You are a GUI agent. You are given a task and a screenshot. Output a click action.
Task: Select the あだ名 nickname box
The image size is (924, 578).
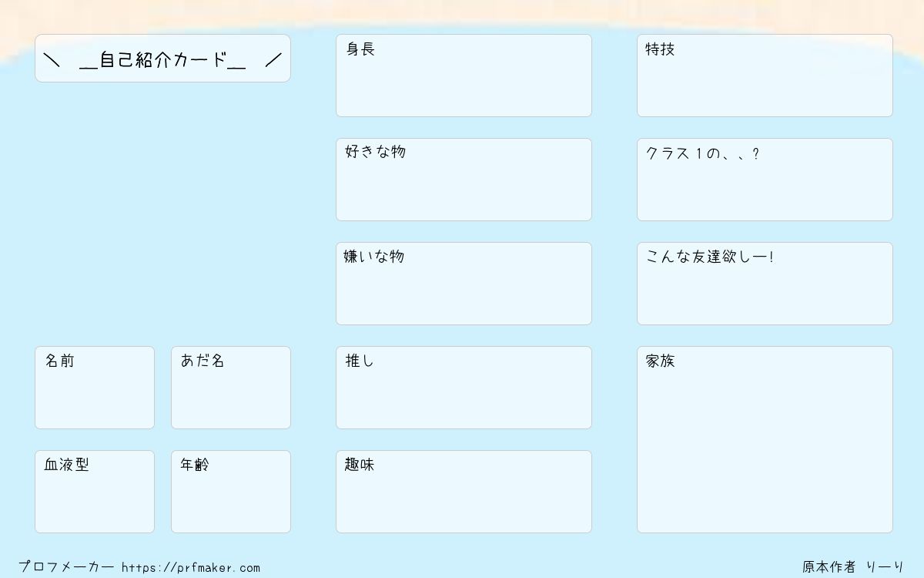coord(231,388)
